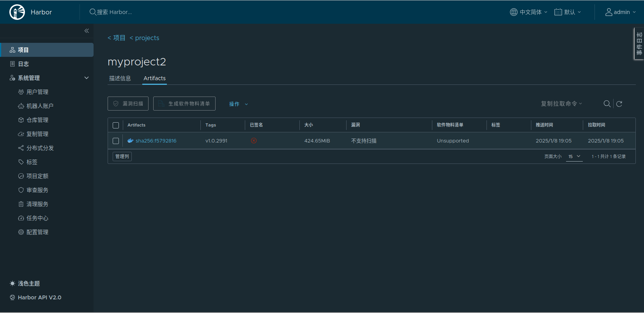Click the 漏洞扫描 button

coord(128,104)
